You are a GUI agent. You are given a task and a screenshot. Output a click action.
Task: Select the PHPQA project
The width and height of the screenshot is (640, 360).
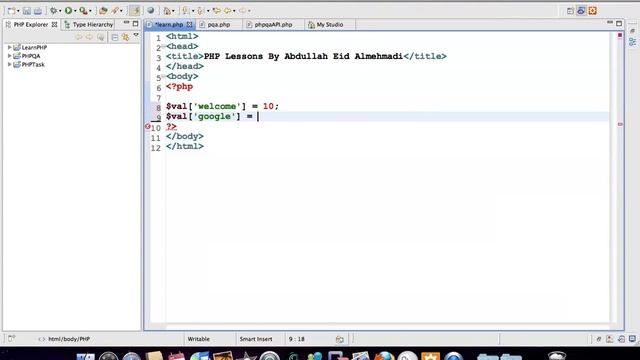click(31, 56)
